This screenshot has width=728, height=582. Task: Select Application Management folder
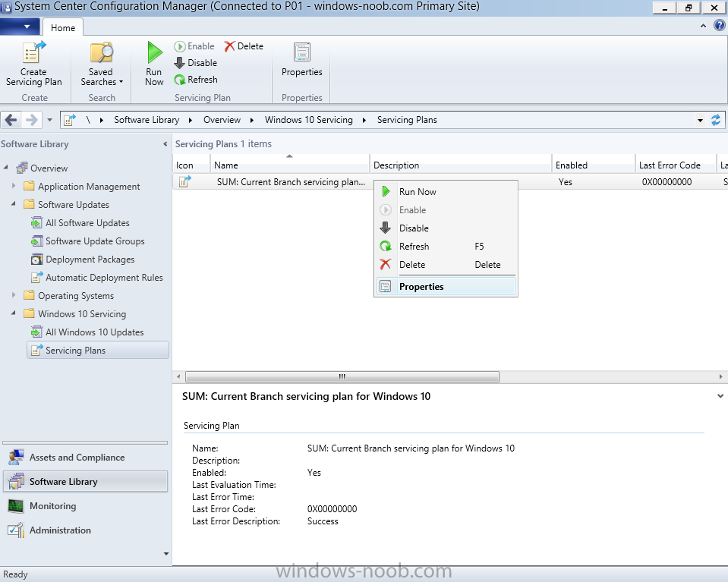(x=82, y=187)
